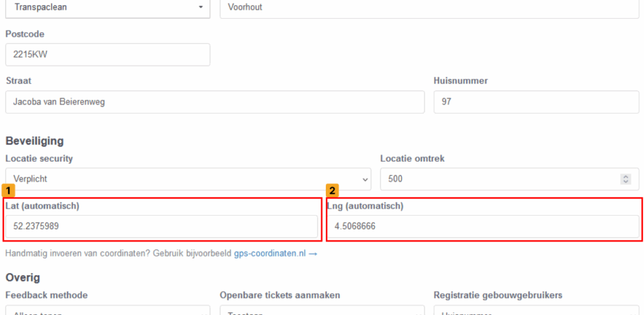Click the Postcode field containing 2215KW

pos(108,55)
